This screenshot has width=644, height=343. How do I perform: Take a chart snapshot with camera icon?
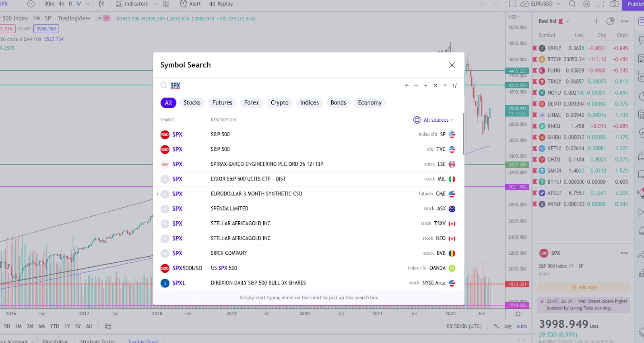(x=615, y=4)
